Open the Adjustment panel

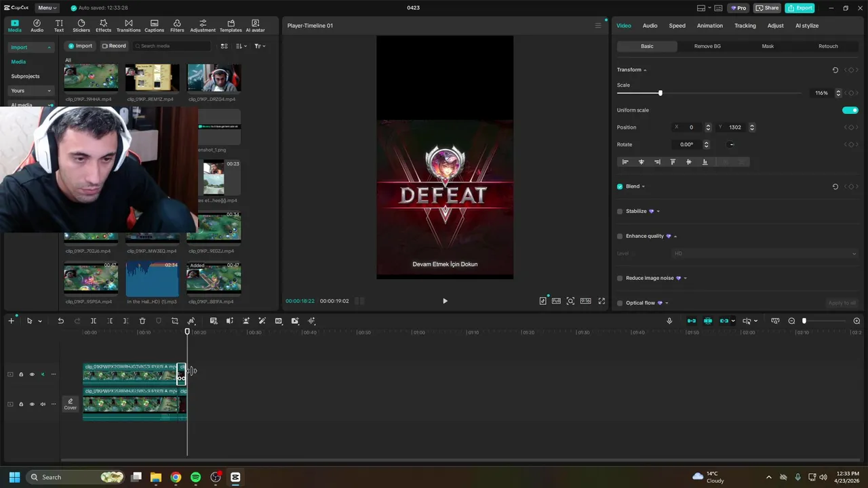click(203, 26)
